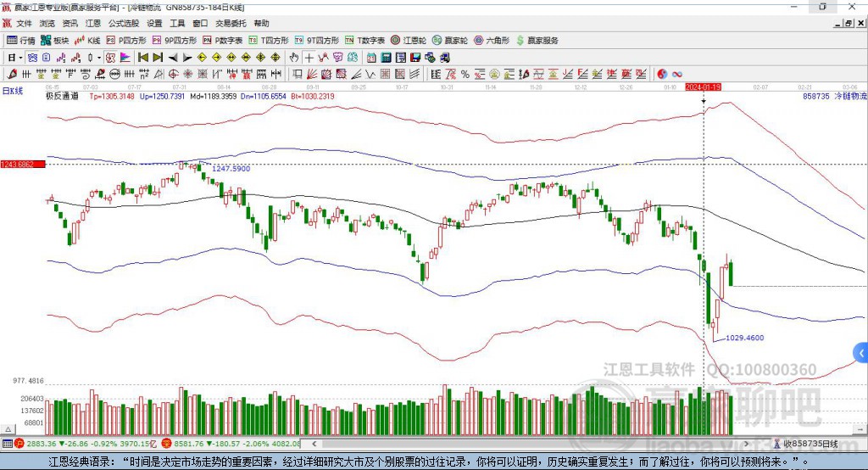Open the T四方形 time square
The image size is (868, 470).
click(269, 41)
